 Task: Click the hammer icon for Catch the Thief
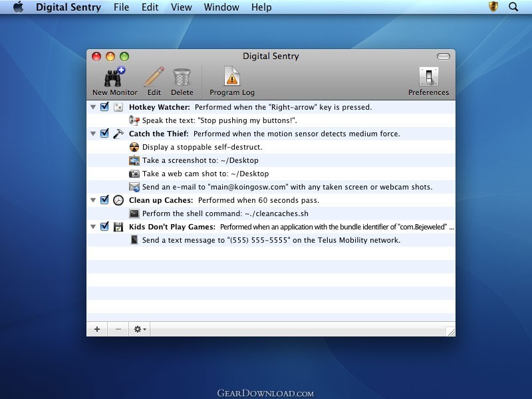[x=118, y=134]
